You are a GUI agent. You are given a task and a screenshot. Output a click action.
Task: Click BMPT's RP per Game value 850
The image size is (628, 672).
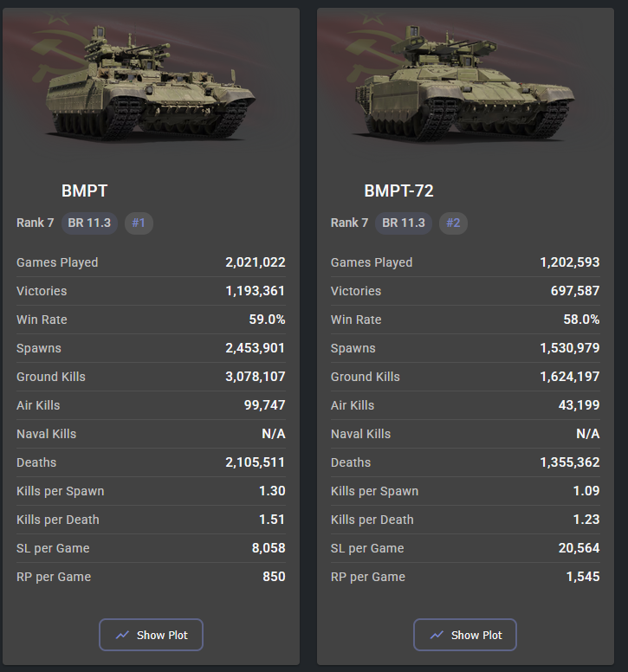274,577
